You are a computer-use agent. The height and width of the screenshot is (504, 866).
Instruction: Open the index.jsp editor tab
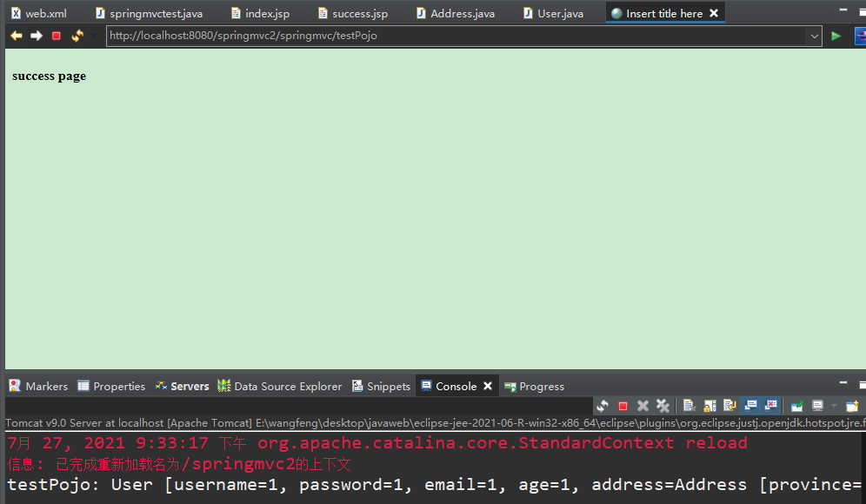coord(260,13)
